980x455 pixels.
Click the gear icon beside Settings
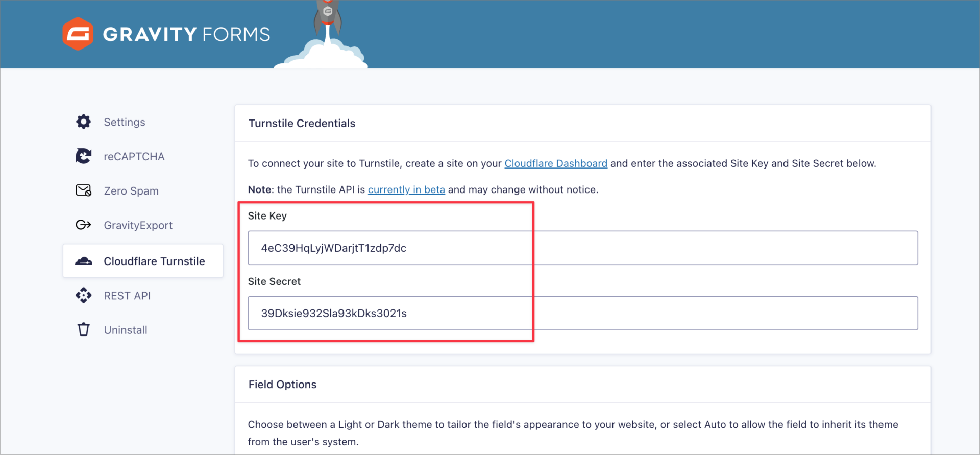[84, 122]
